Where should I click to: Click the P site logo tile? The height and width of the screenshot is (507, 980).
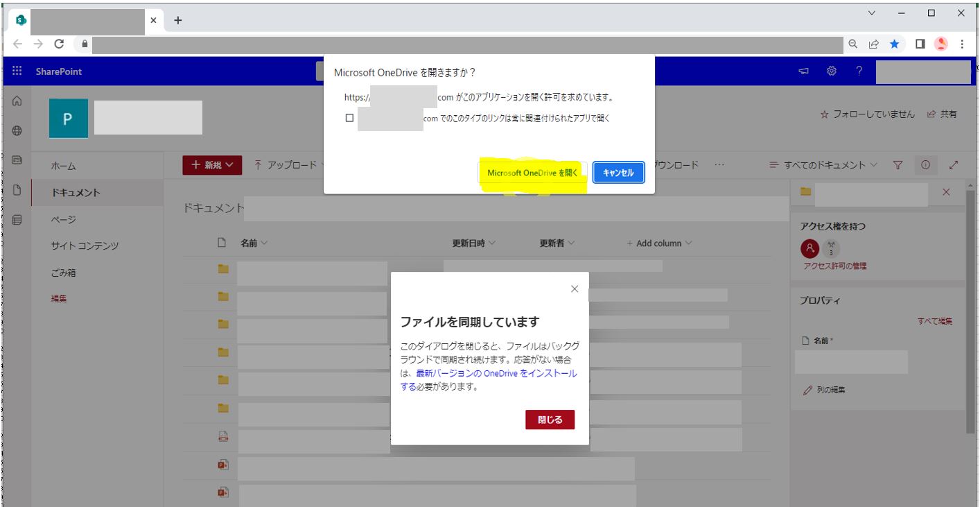[67, 118]
